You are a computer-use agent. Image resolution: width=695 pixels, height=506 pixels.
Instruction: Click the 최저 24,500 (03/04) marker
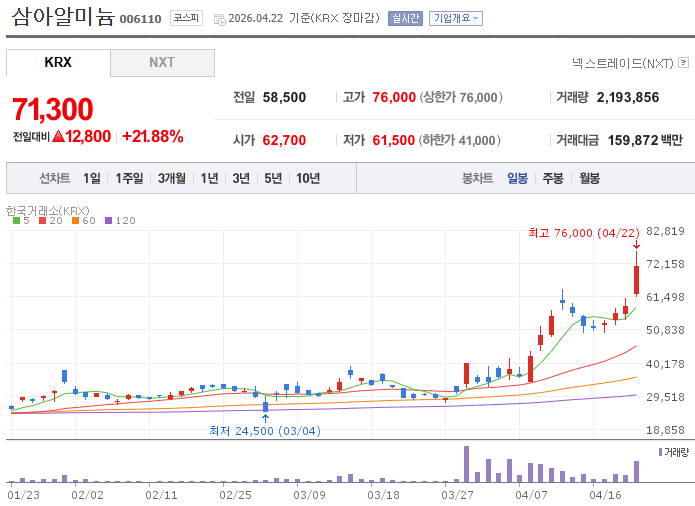265,431
